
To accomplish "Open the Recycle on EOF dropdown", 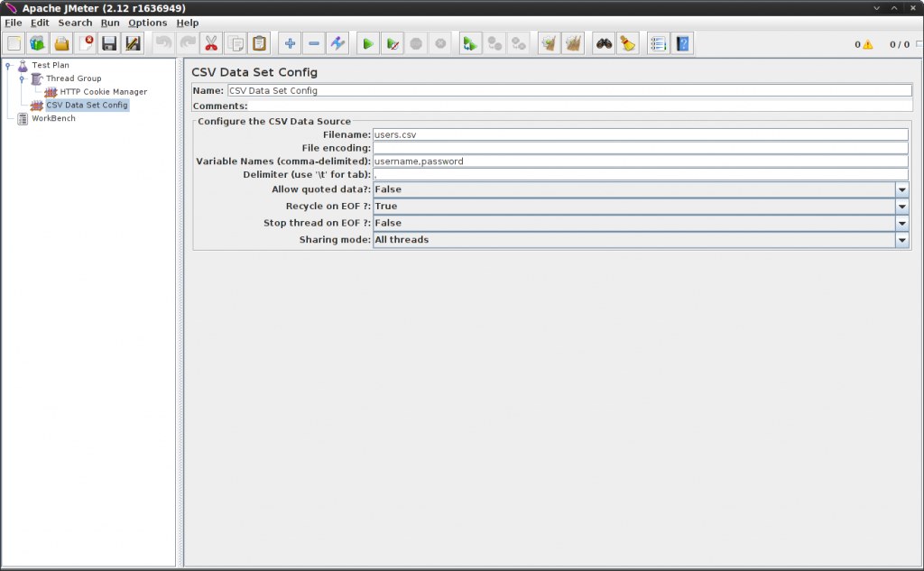I will (901, 206).
